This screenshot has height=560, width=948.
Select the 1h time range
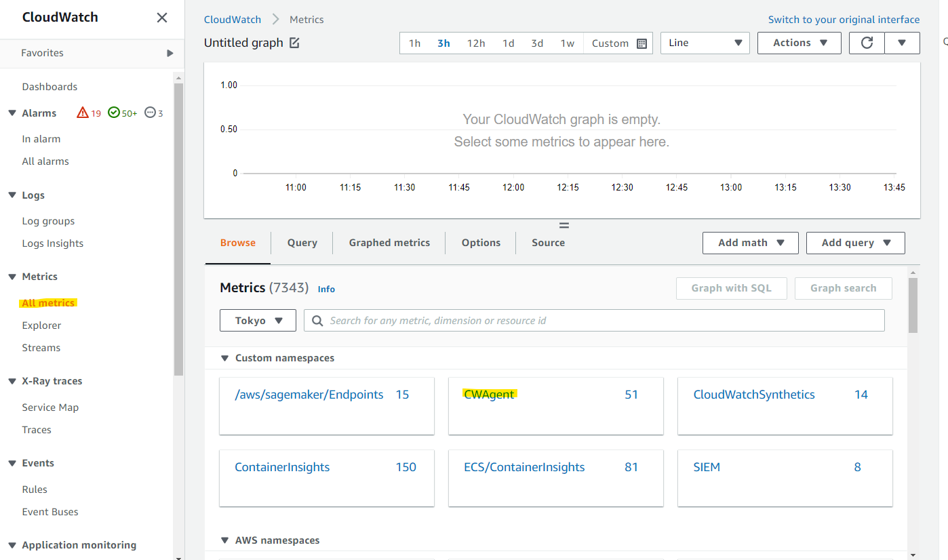pos(414,43)
